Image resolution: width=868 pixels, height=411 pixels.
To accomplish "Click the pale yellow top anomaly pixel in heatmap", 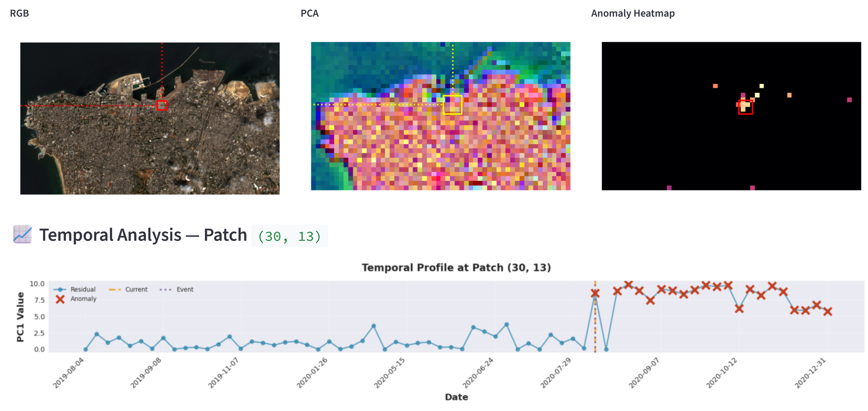I will pyautogui.click(x=761, y=86).
